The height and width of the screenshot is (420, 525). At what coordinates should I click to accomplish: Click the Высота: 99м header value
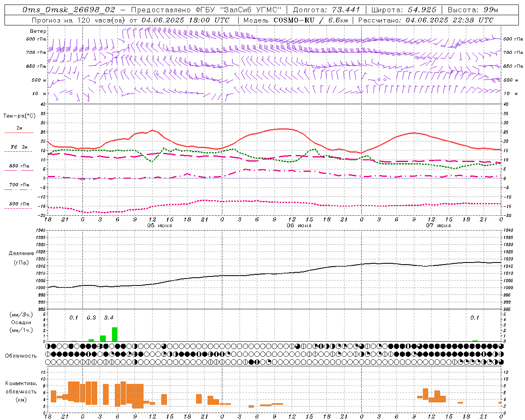(472, 10)
